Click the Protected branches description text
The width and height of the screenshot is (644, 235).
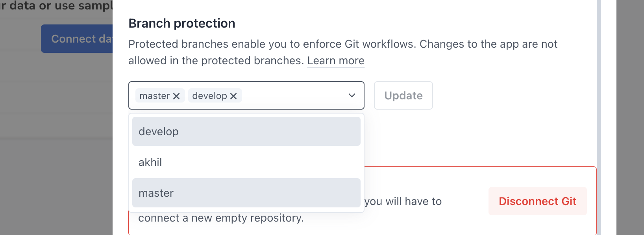pyautogui.click(x=342, y=44)
